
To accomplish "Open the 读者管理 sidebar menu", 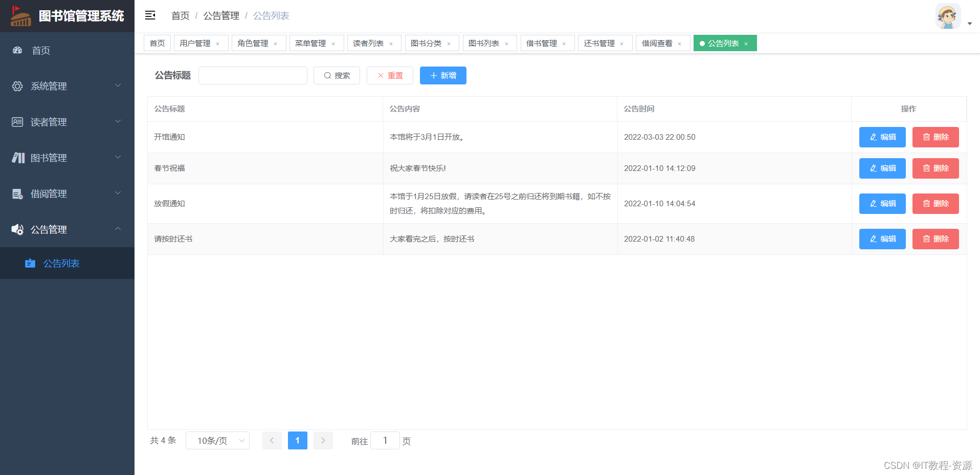I will (67, 122).
